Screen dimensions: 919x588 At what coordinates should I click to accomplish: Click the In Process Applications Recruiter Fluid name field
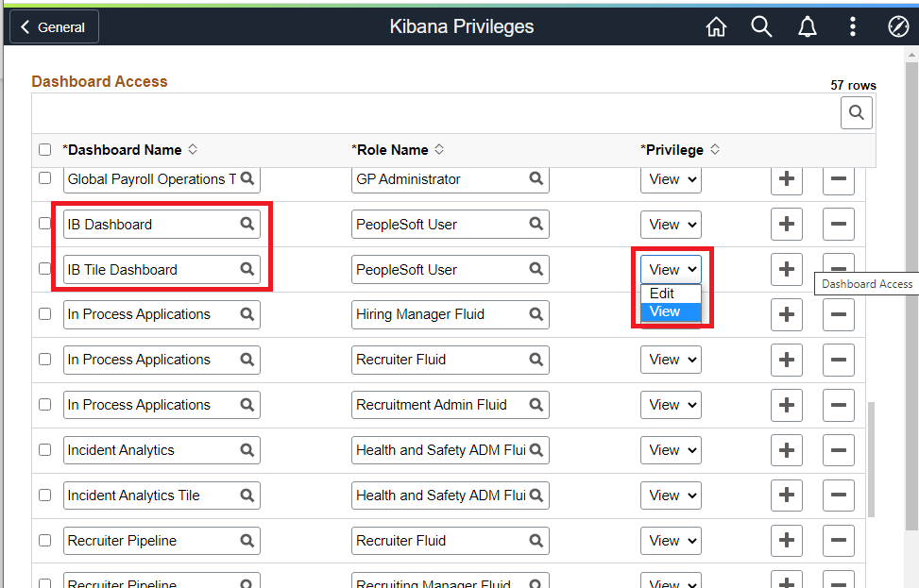click(x=149, y=360)
